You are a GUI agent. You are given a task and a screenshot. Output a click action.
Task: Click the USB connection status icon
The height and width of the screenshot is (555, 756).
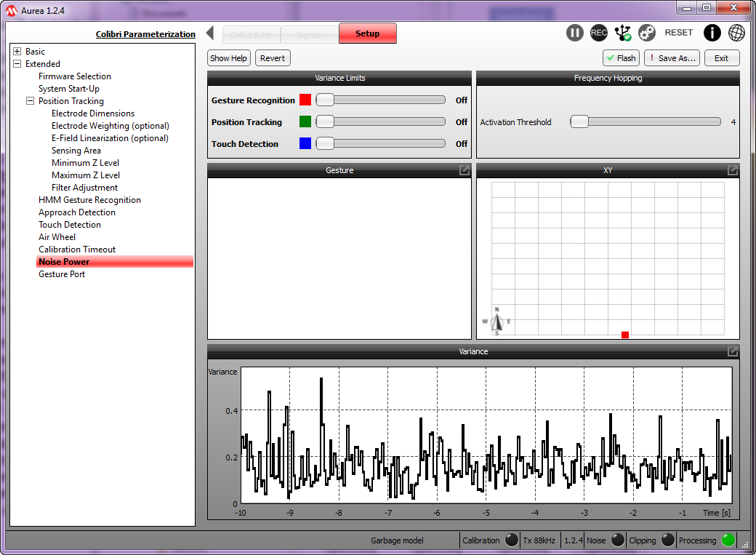click(623, 33)
